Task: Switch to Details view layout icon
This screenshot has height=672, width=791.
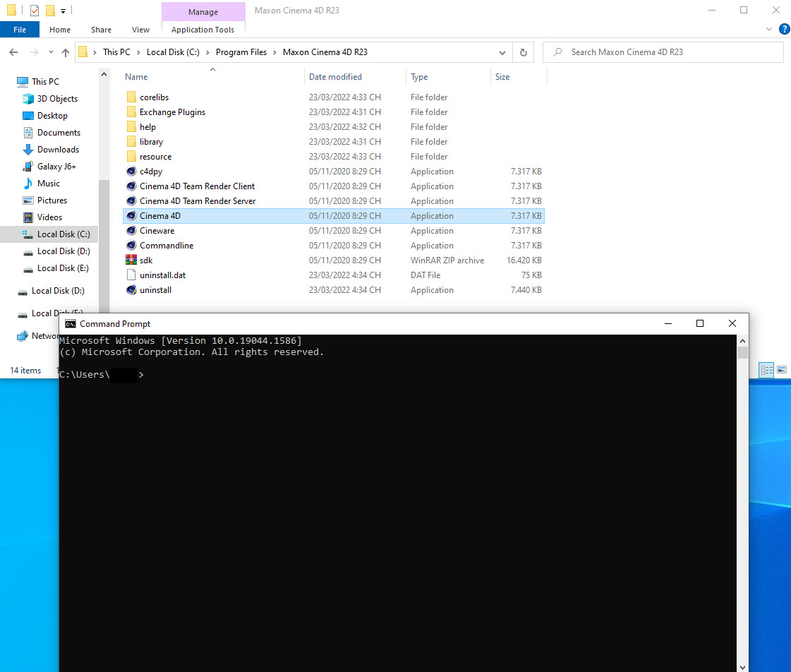Action: (766, 371)
